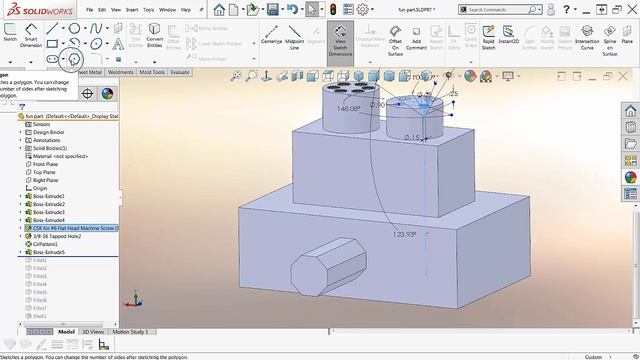
Task: Click the 148.08° dimension
Action: [x=348, y=109]
